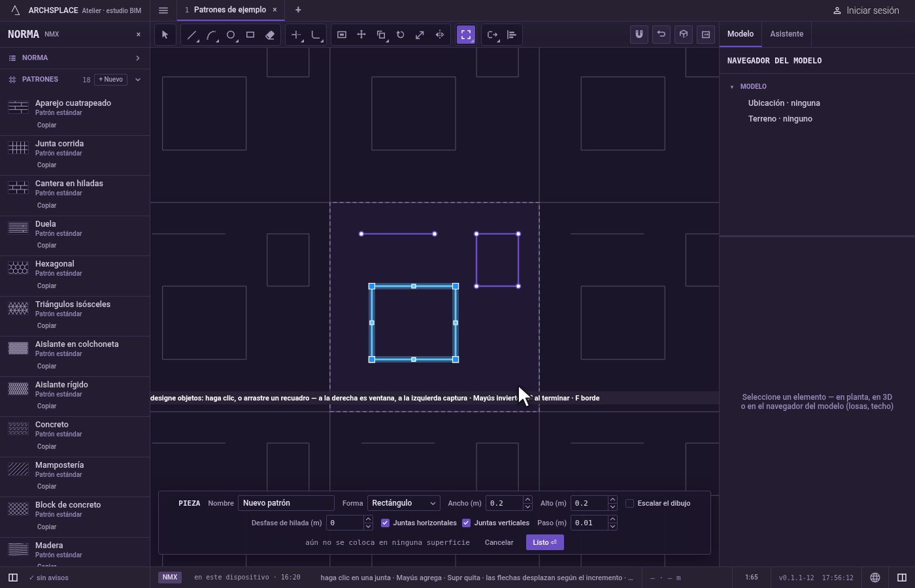Select the Arc drawing tool

tap(211, 35)
